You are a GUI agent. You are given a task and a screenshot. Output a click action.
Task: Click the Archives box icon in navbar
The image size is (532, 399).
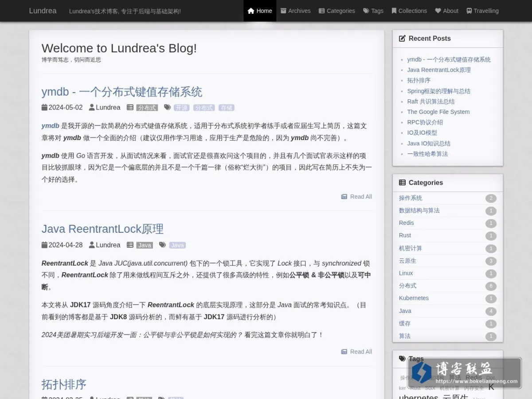283,11
